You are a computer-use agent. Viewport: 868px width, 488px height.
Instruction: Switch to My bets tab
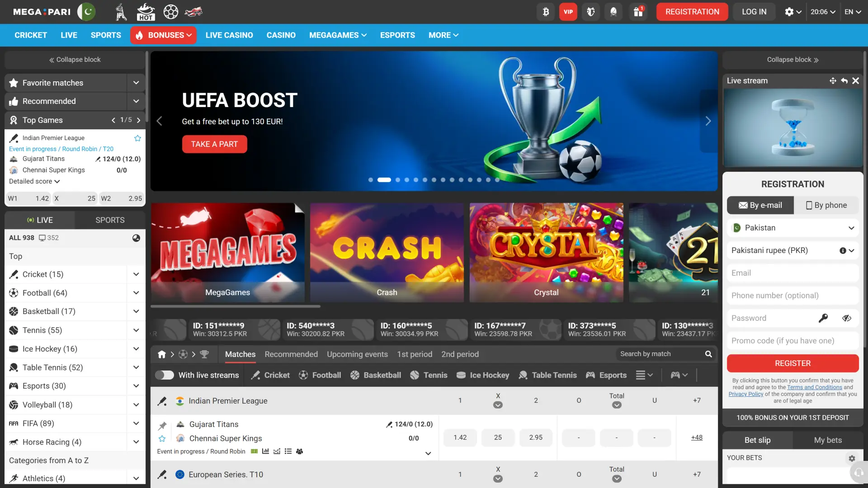(x=828, y=440)
